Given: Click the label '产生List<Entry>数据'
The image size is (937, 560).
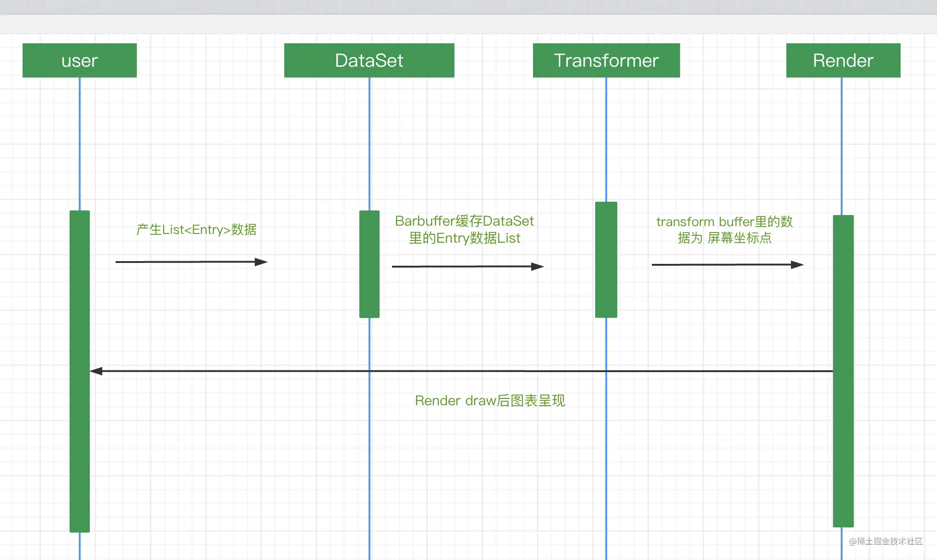Looking at the screenshot, I should point(196,229).
